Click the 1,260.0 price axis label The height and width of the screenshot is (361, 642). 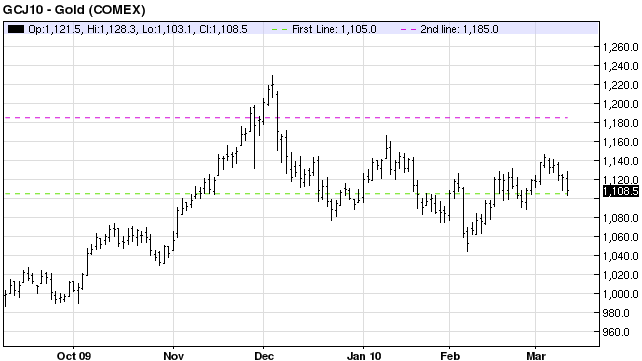pyautogui.click(x=621, y=47)
